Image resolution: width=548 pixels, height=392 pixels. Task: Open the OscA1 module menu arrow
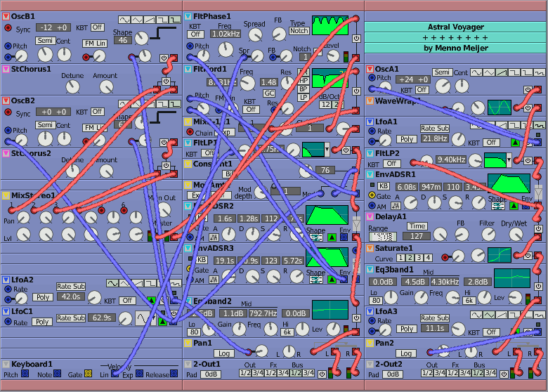(x=370, y=69)
